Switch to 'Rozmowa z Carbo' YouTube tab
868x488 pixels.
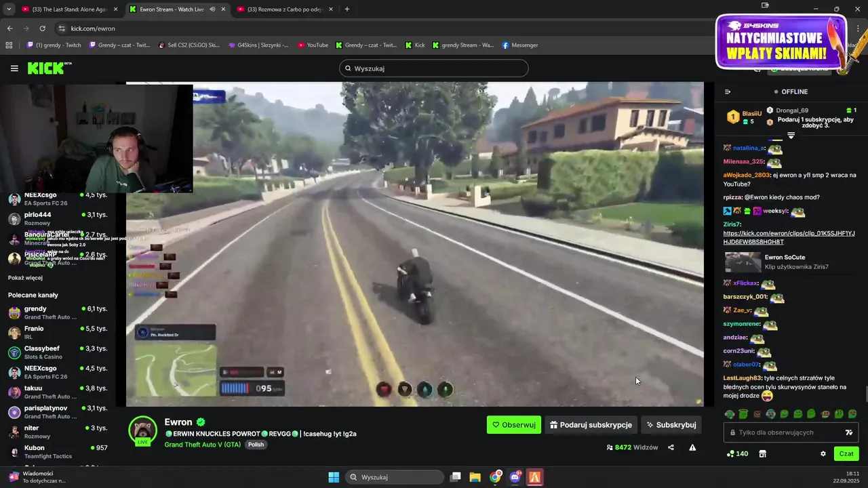[283, 9]
